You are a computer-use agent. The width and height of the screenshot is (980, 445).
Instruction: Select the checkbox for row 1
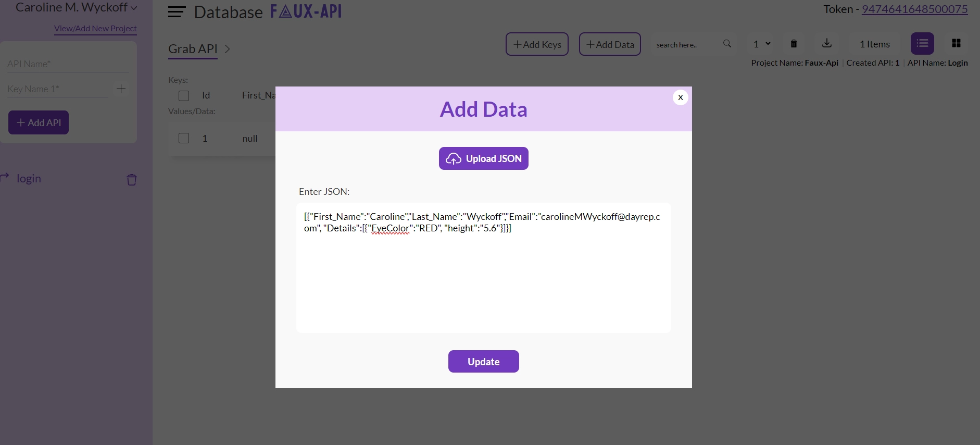pos(184,138)
